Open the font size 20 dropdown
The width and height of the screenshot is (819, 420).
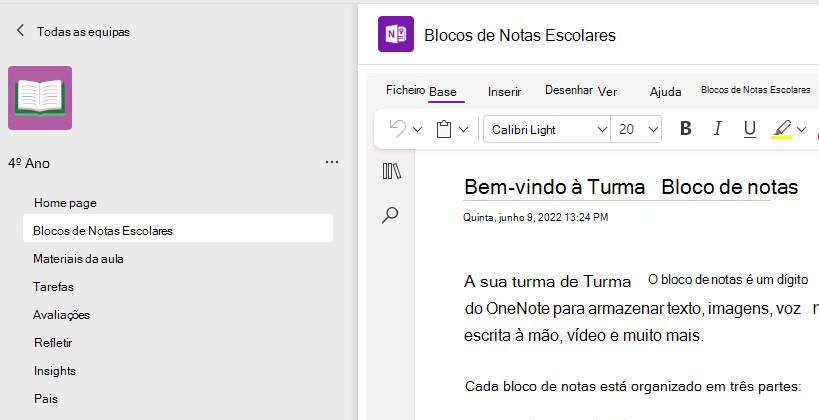tap(636, 130)
